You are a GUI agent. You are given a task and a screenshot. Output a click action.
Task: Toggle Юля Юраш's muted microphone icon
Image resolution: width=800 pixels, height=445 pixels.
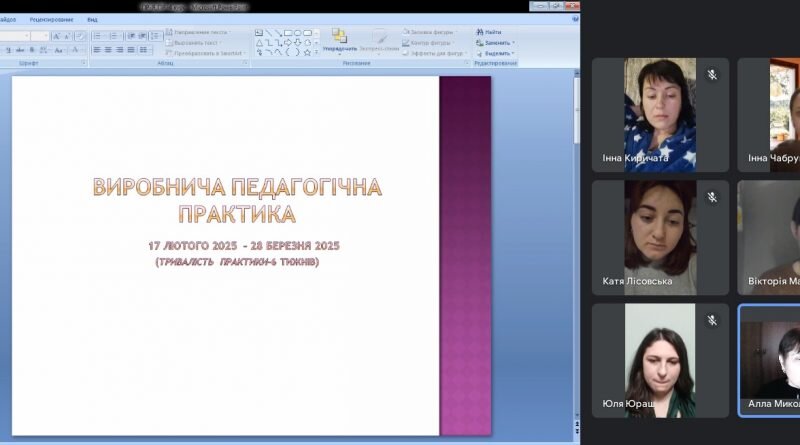712,320
